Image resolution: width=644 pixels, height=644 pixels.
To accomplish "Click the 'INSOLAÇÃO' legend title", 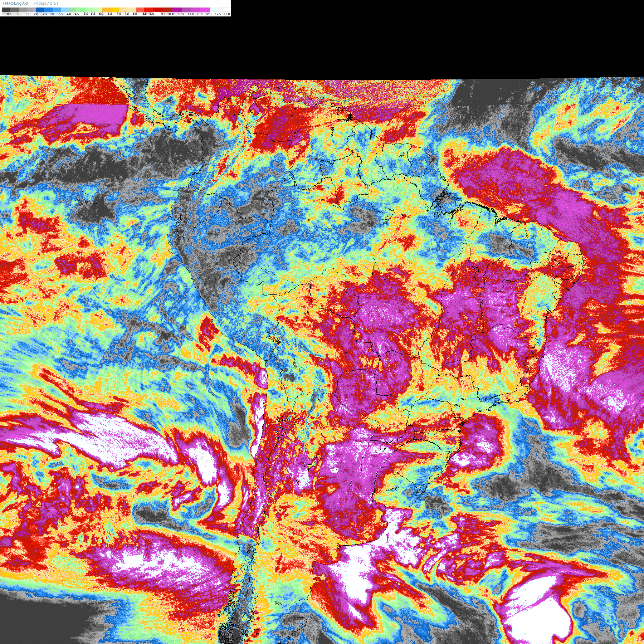I will point(16,3).
